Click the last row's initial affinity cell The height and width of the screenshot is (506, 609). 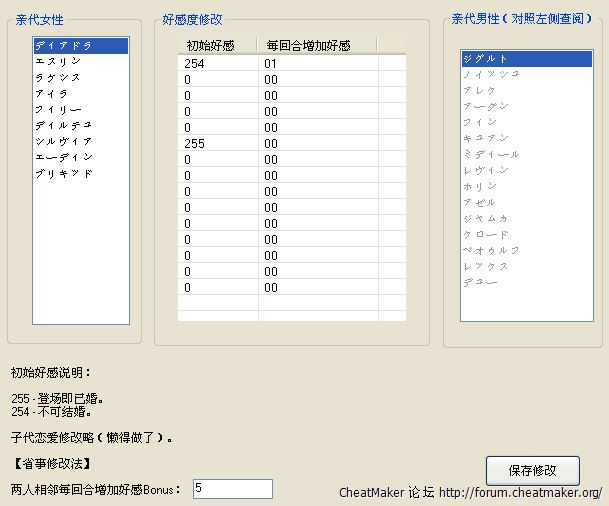coord(217,287)
